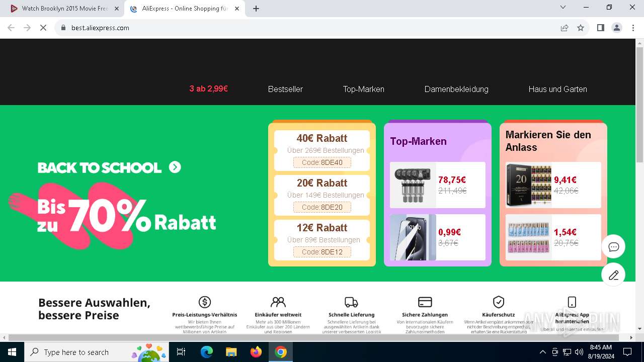Click the browser forward arrow
Image resolution: width=644 pixels, height=362 pixels.
coord(27,28)
